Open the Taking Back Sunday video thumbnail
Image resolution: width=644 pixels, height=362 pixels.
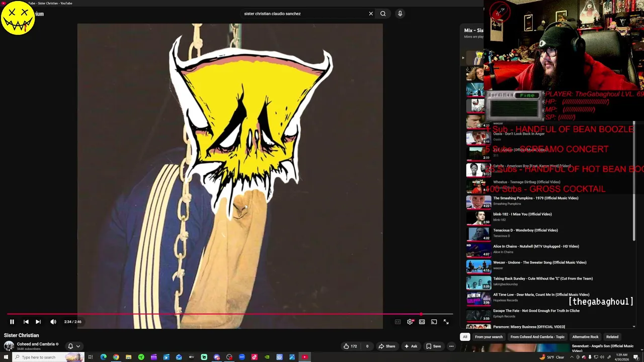[x=478, y=282]
